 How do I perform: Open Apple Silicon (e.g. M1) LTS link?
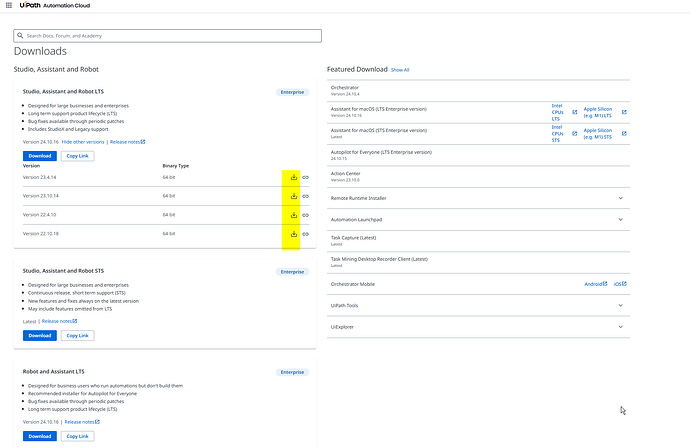(598, 112)
